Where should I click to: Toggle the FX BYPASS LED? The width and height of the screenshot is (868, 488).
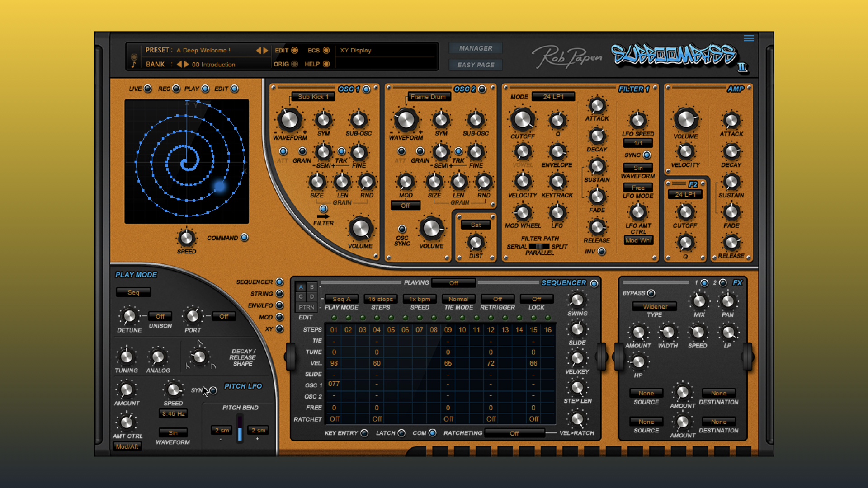tap(651, 293)
